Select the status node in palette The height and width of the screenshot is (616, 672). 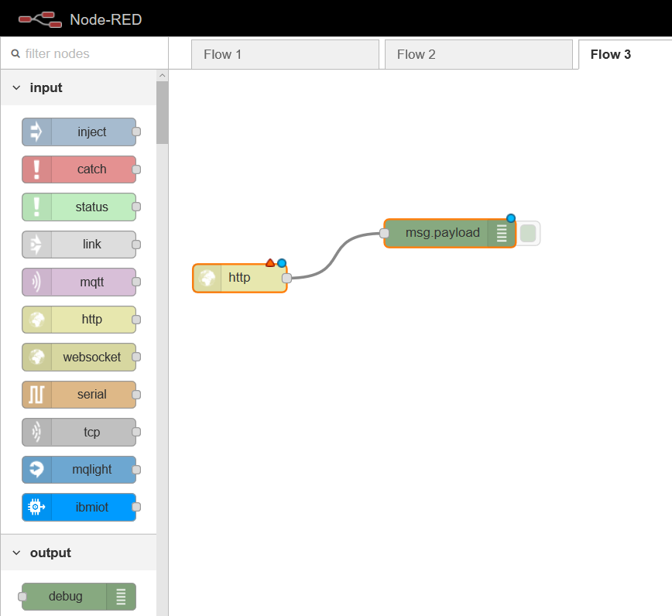click(79, 207)
